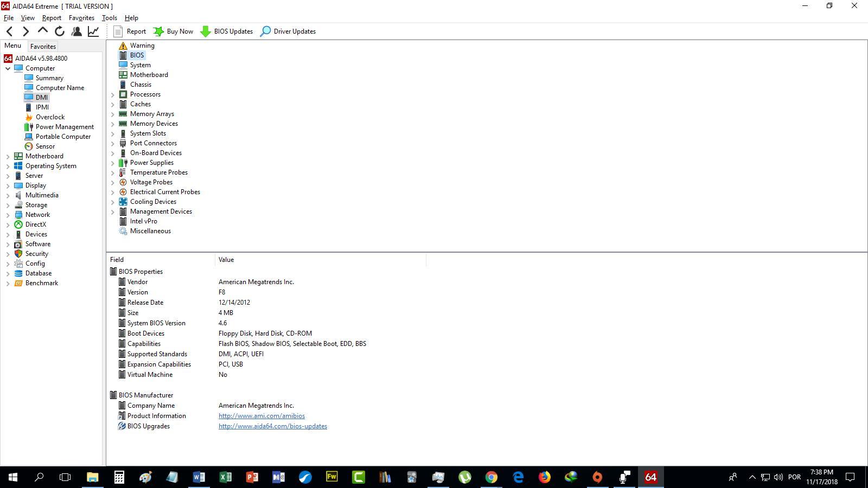Click the Database icon in sidebar

coord(18,273)
